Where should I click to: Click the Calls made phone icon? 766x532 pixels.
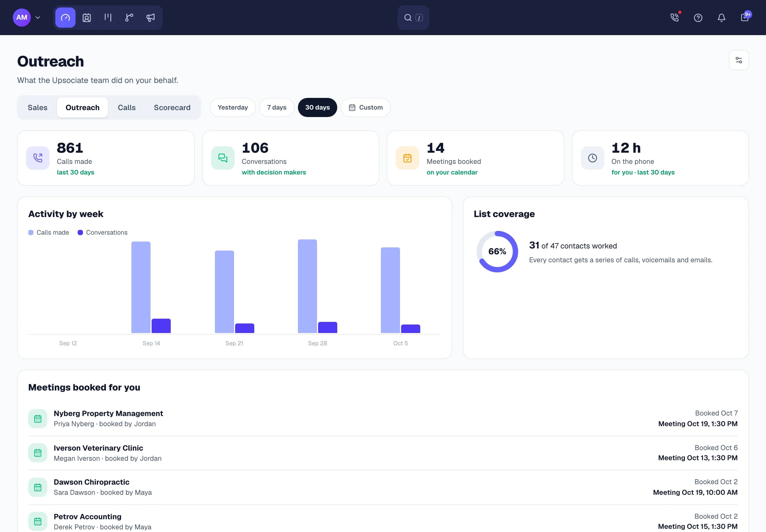tap(38, 158)
